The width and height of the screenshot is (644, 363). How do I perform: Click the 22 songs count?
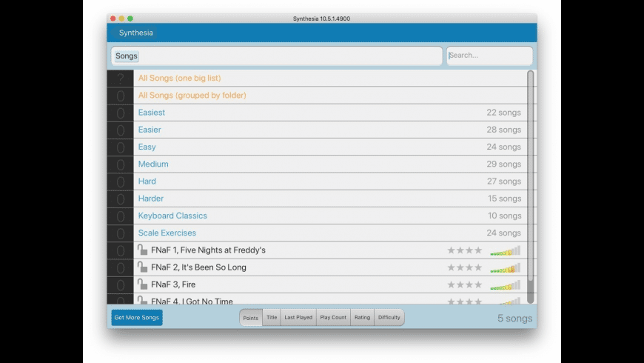[x=503, y=113]
